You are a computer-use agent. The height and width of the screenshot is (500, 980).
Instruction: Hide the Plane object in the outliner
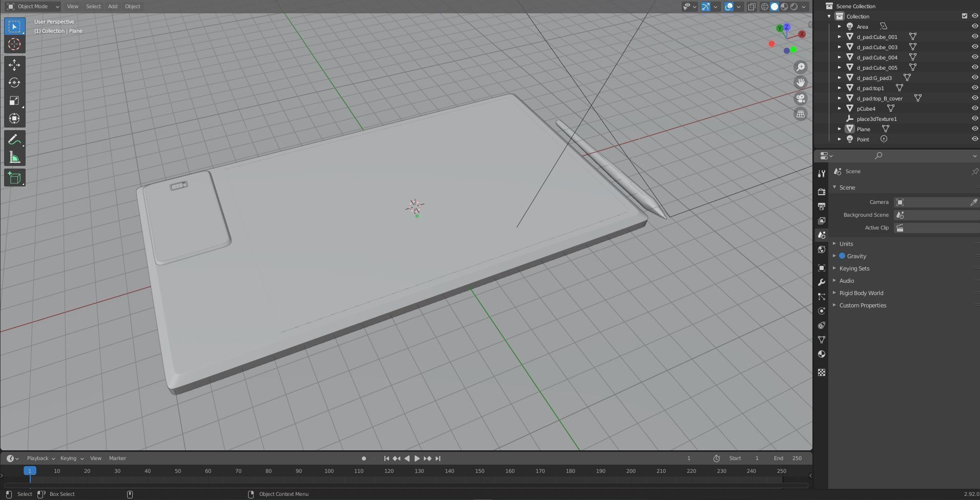974,129
